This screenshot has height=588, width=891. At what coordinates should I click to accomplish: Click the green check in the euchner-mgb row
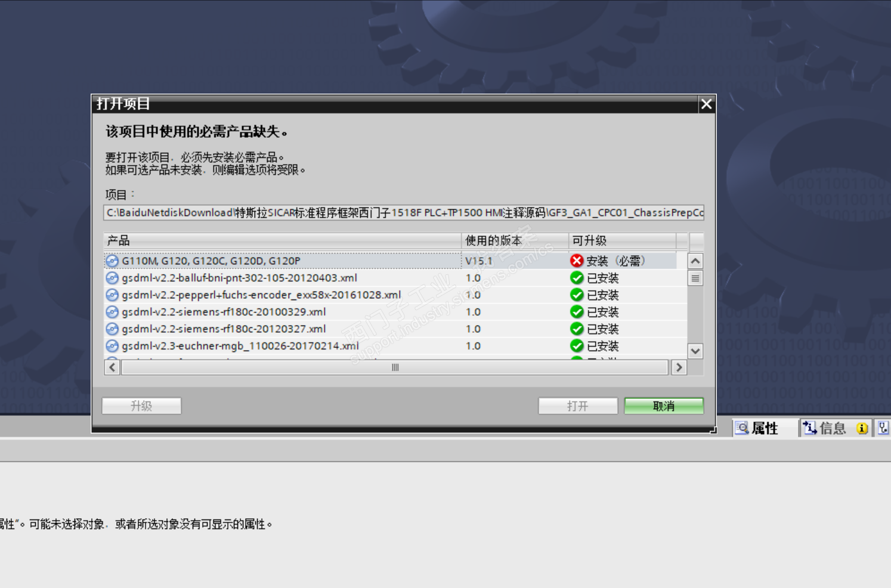point(577,346)
